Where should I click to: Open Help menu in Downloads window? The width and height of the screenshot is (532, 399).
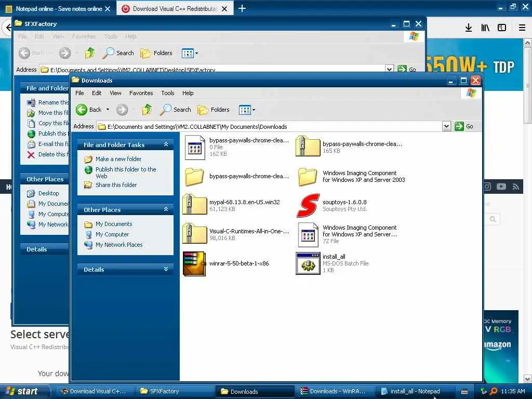tap(188, 93)
